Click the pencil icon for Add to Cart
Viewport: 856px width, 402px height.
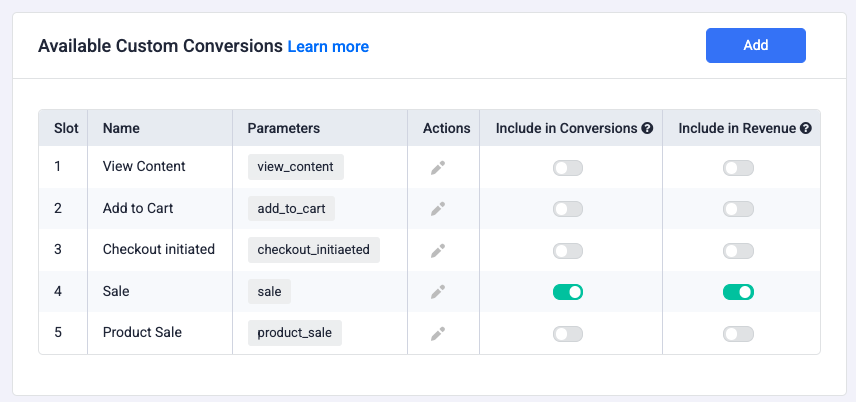click(x=438, y=209)
